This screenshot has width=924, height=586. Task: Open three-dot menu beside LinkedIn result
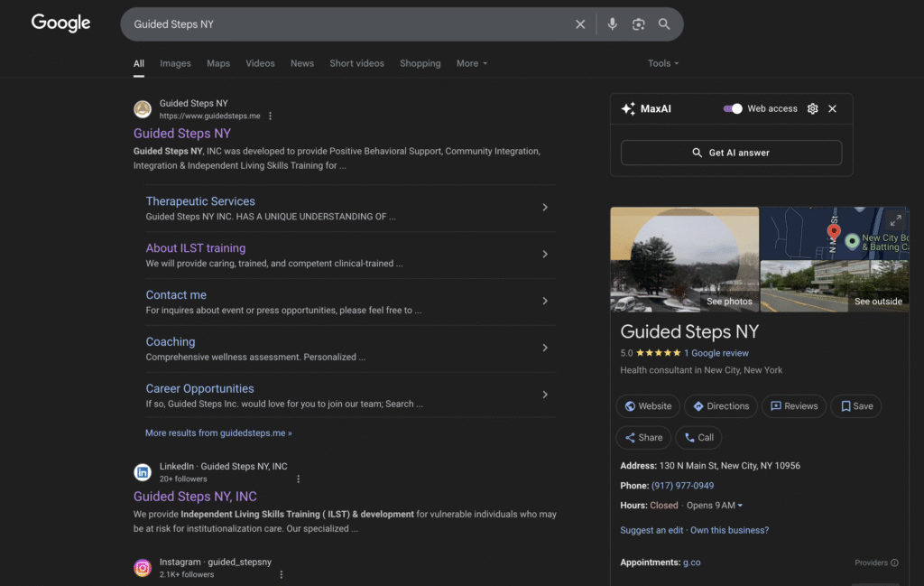pyautogui.click(x=299, y=479)
